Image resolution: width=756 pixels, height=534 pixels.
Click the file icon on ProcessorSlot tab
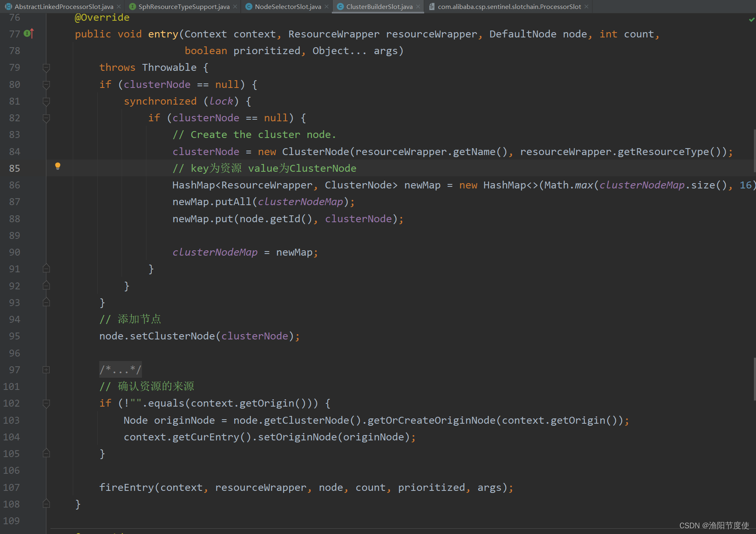[x=432, y=7]
